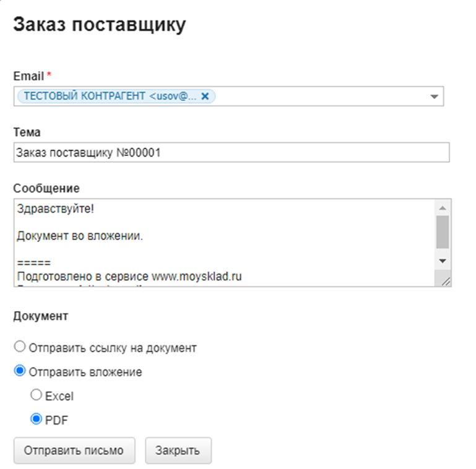Click the Тема subject input field
The width and height of the screenshot is (476, 469).
point(232,152)
